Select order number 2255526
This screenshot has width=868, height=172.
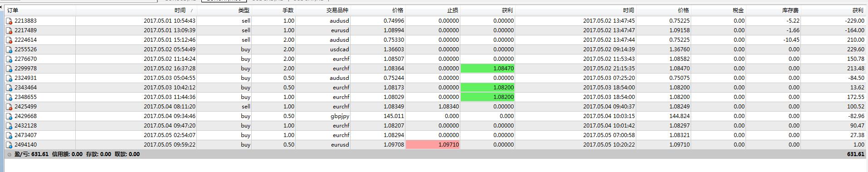tap(25, 49)
